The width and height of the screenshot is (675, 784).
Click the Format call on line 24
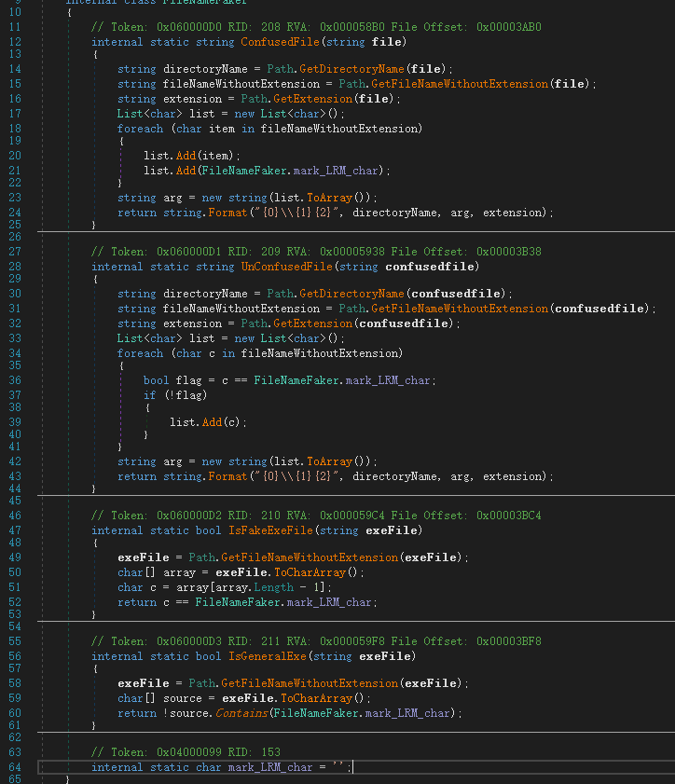click(227, 213)
